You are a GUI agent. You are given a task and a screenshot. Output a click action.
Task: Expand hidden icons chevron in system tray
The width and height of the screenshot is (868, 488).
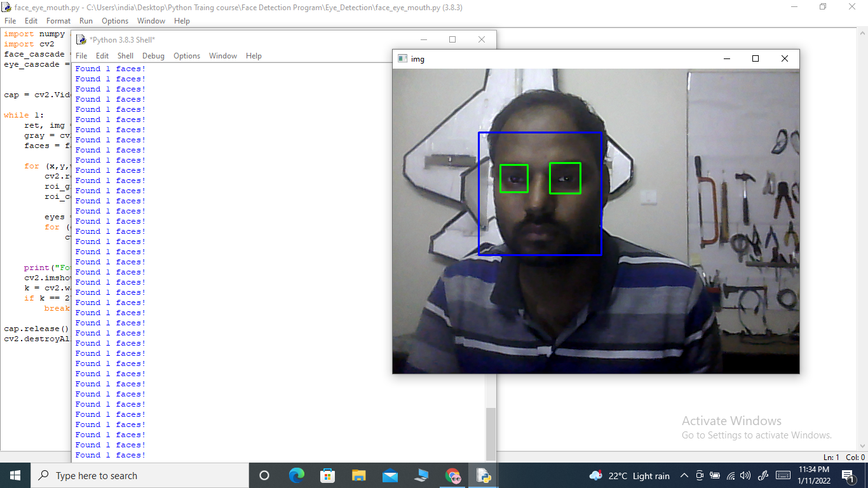pyautogui.click(x=684, y=475)
